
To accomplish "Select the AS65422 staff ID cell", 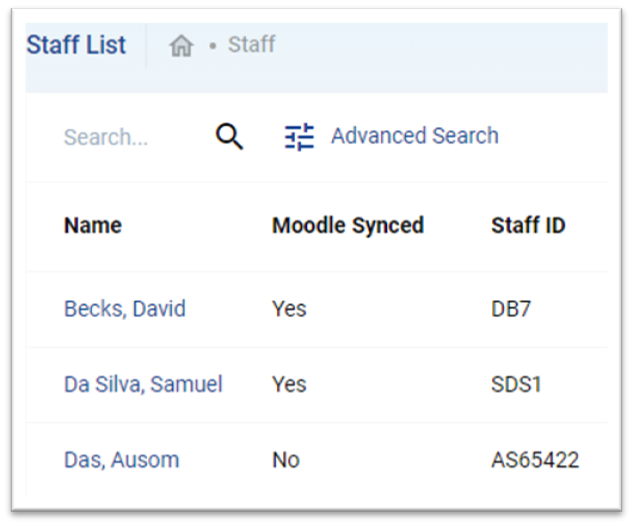I will click(535, 460).
